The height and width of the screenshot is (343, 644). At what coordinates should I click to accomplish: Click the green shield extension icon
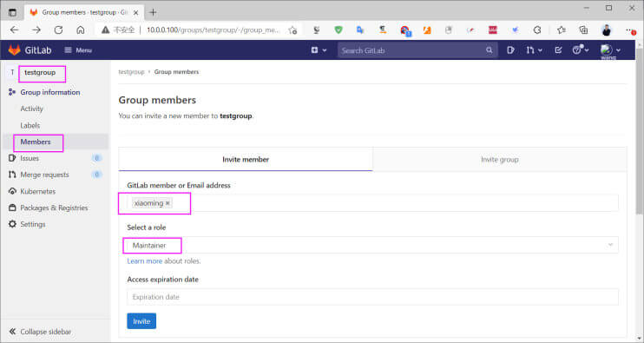click(338, 30)
